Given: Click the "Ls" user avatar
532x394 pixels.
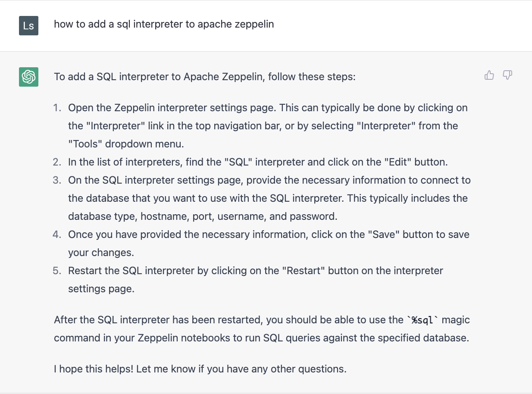Looking at the screenshot, I should click(29, 25).
